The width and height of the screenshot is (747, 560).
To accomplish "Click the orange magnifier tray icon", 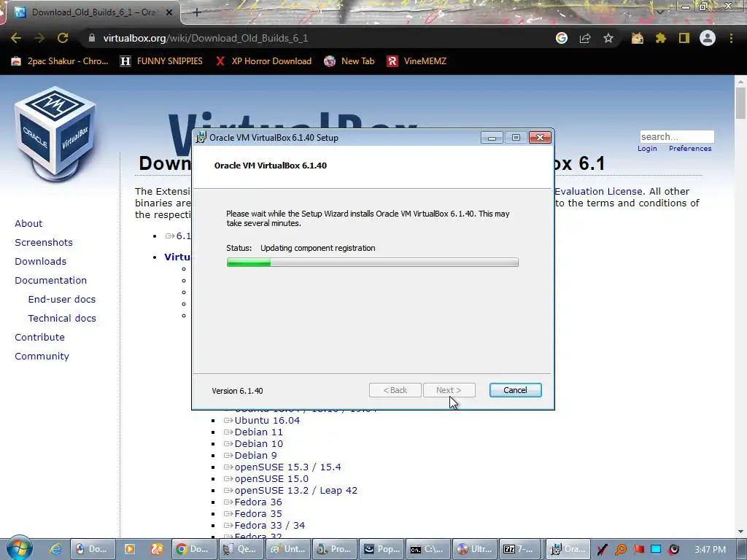I will click(x=620, y=550).
